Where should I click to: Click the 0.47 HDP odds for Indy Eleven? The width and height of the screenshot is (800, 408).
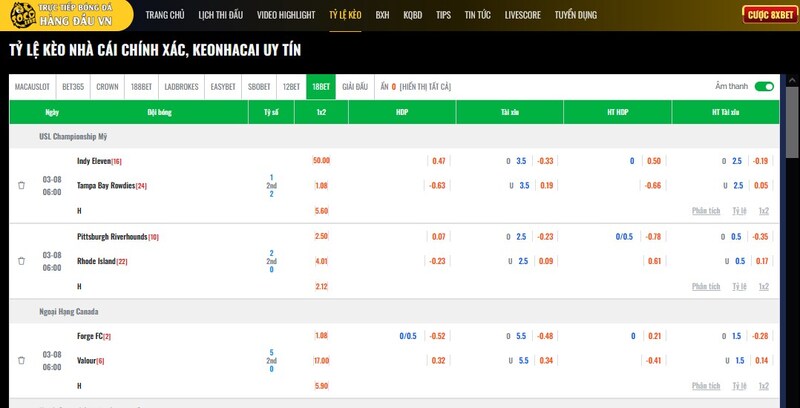pyautogui.click(x=439, y=161)
